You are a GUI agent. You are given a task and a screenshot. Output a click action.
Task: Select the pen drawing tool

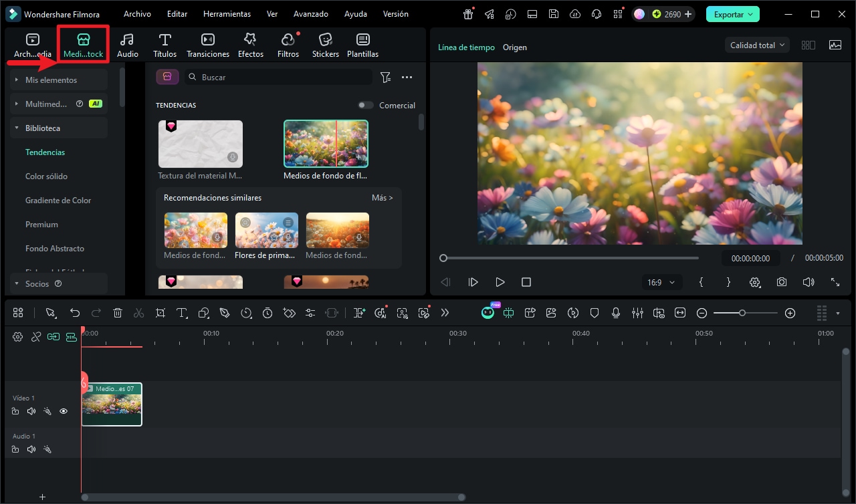point(225,313)
